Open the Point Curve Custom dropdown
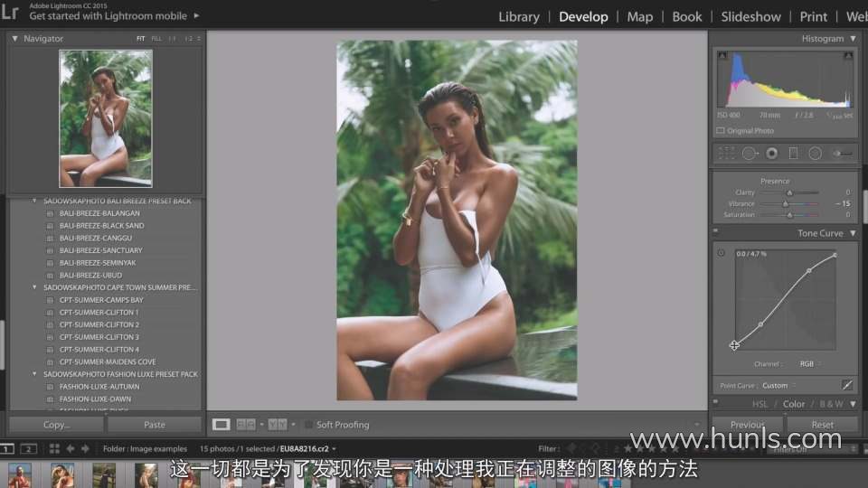 (x=778, y=386)
